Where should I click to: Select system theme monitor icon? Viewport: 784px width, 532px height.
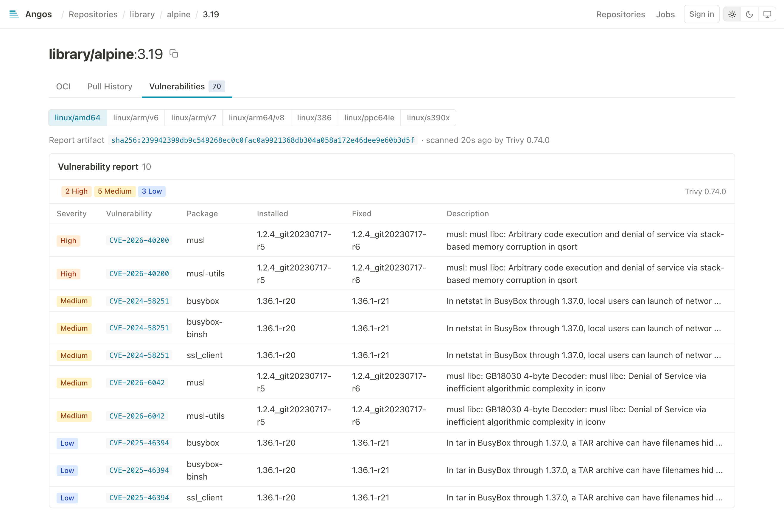pyautogui.click(x=767, y=14)
